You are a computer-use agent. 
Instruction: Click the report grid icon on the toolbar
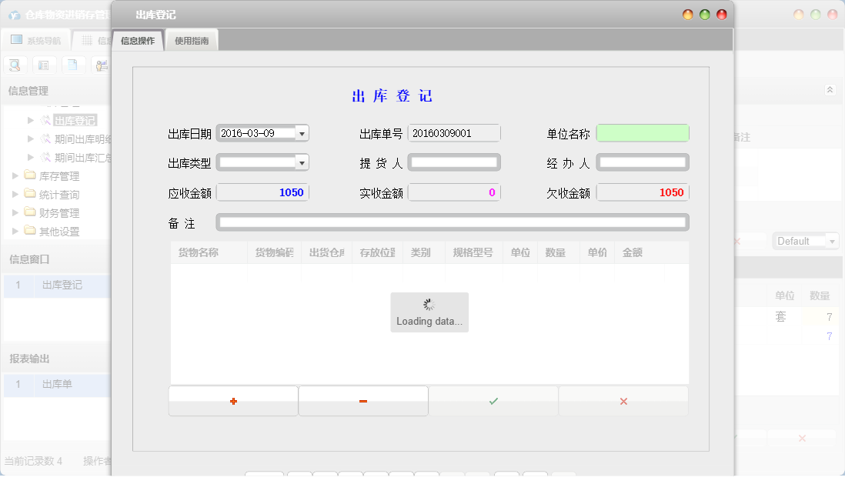pyautogui.click(x=44, y=65)
